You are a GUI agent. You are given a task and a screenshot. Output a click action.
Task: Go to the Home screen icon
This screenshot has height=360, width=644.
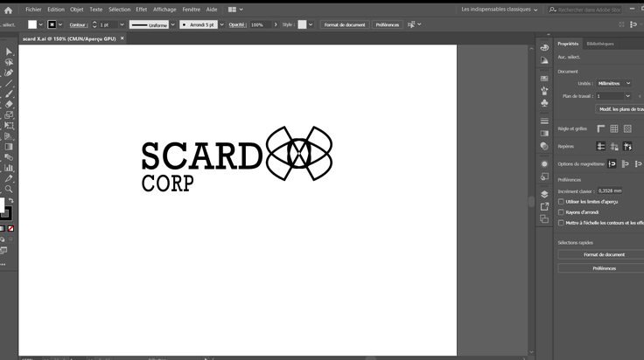[x=8, y=10]
